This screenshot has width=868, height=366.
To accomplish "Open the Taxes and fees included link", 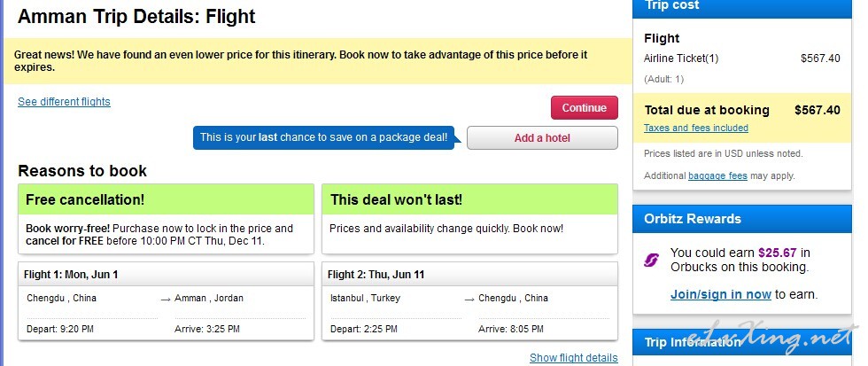I will [696, 128].
